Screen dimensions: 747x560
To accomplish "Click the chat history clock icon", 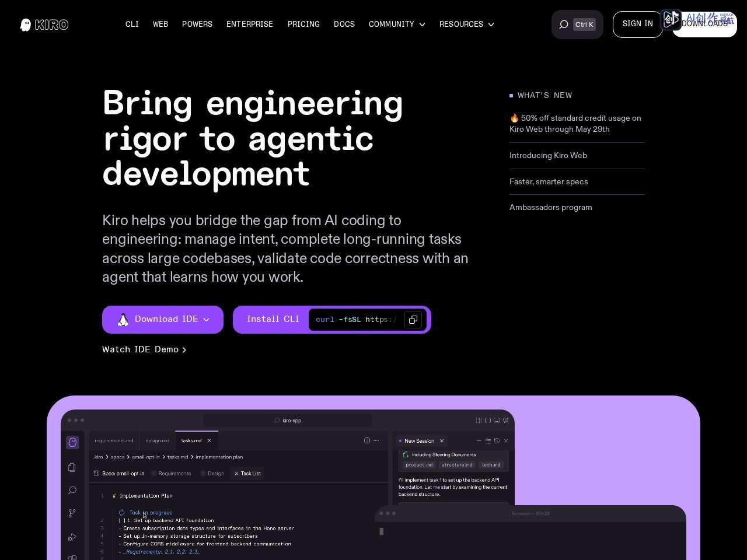I will [497, 441].
